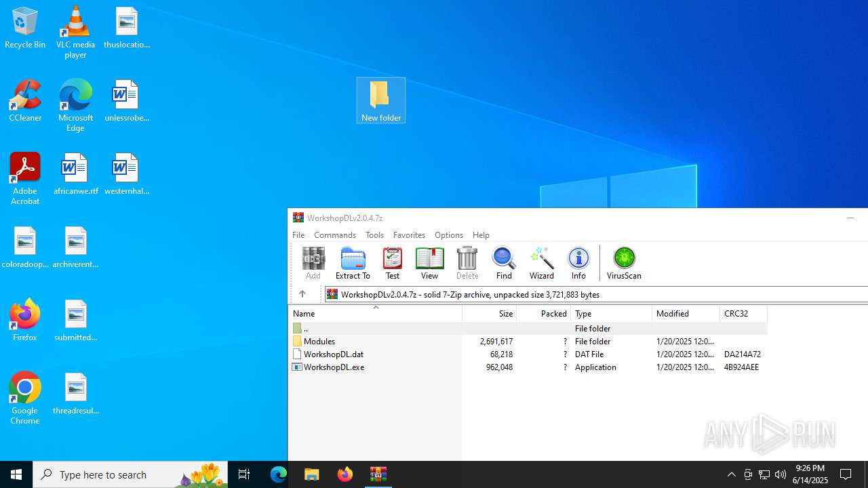This screenshot has width=868, height=488.
Task: Open the Find tool
Action: coord(504,263)
